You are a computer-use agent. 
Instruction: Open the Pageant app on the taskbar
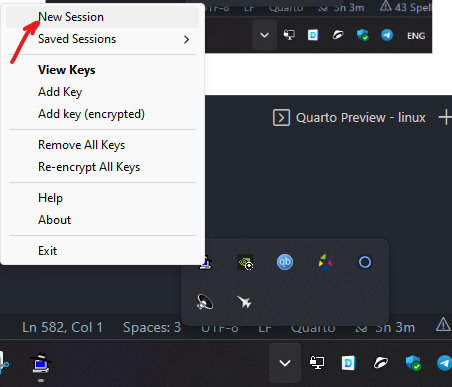click(x=41, y=363)
